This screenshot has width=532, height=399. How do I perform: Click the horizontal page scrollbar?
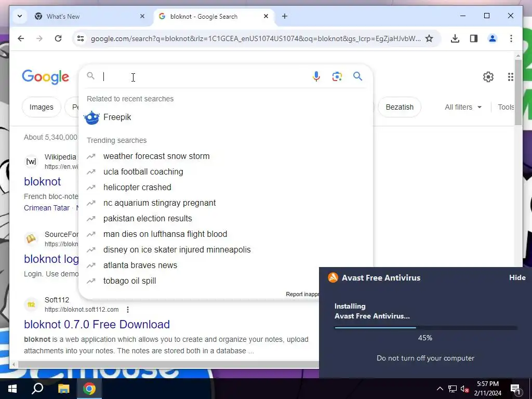tap(168, 365)
